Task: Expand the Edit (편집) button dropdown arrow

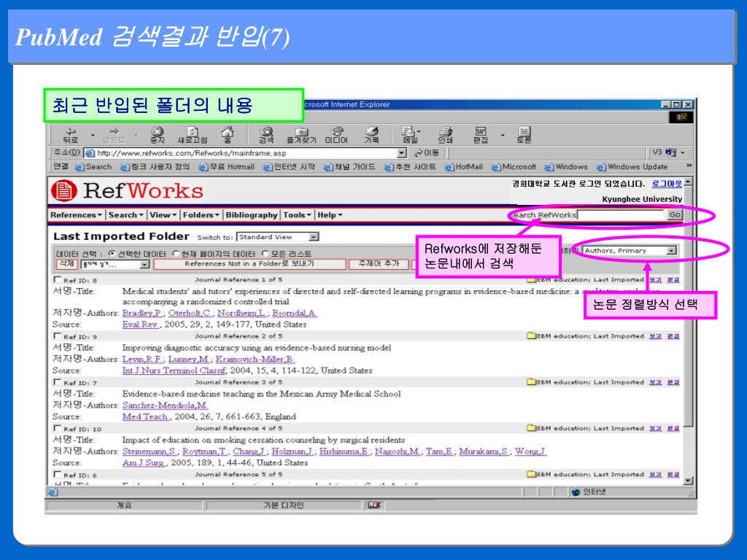Action: tap(502, 136)
